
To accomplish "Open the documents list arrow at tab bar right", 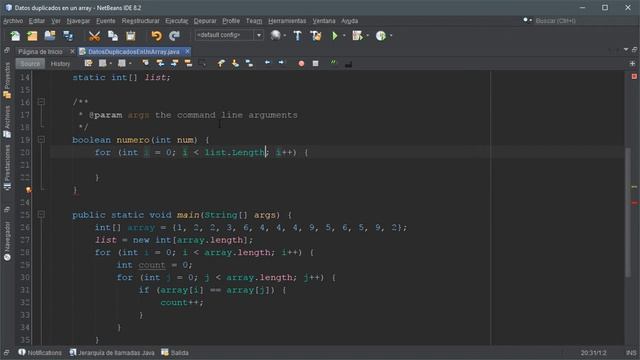I will (626, 50).
